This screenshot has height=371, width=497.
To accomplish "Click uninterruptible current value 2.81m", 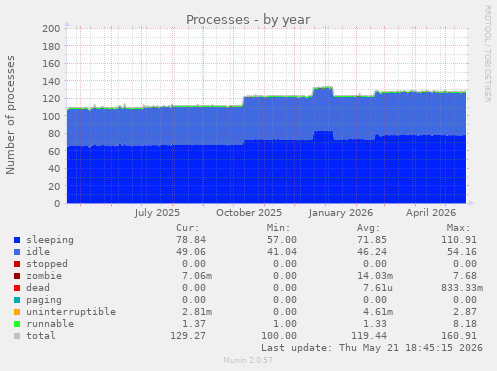I will 197,312.
